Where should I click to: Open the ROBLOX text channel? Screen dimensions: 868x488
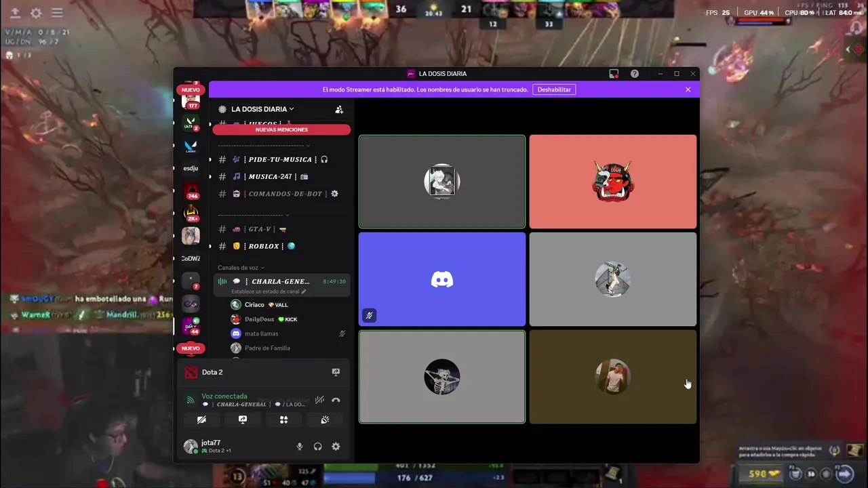pyautogui.click(x=281, y=246)
